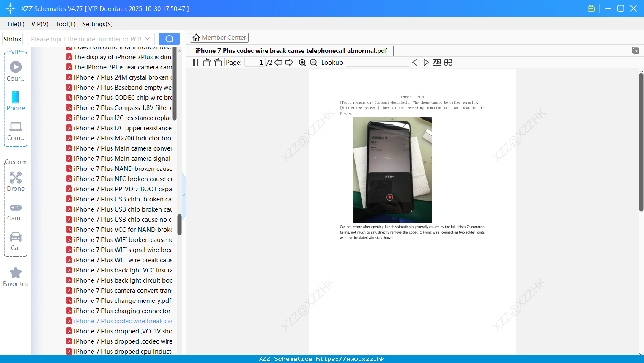Screen dimensions: 644x363
Task: Select the Computer category
Action: coord(16,131)
